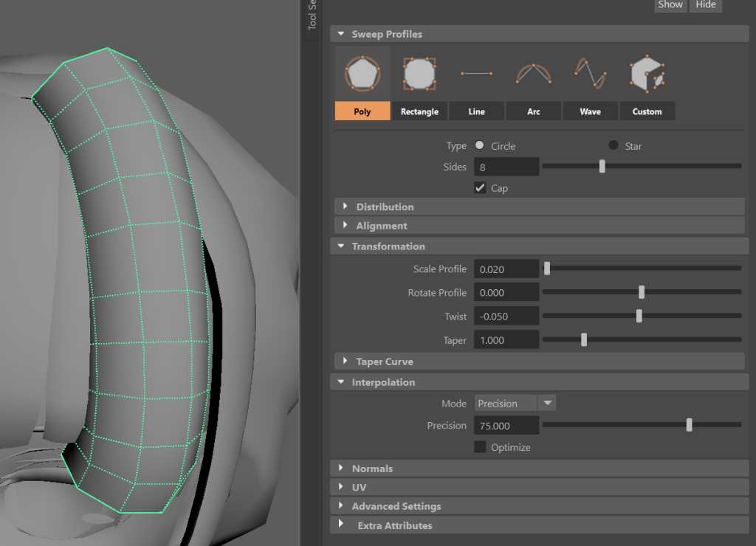756x546 pixels.
Task: Pick the Arc profile icon
Action: (533, 74)
